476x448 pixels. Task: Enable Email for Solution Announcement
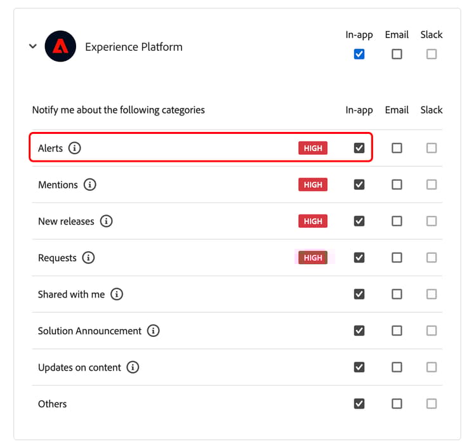397,331
